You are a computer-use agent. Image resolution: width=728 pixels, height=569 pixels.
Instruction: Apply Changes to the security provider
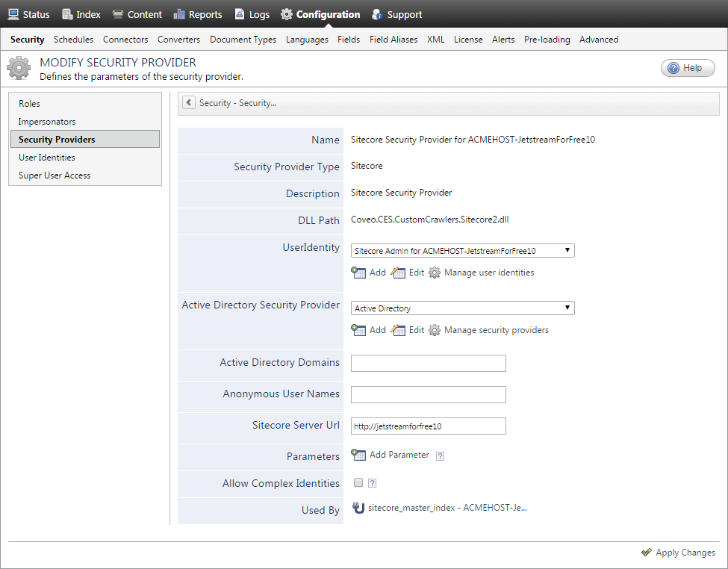click(x=678, y=553)
